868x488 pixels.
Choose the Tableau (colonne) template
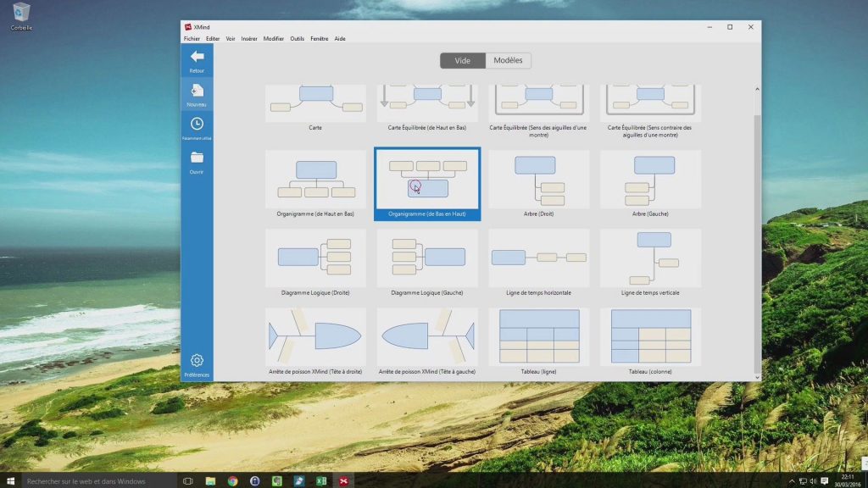point(650,335)
